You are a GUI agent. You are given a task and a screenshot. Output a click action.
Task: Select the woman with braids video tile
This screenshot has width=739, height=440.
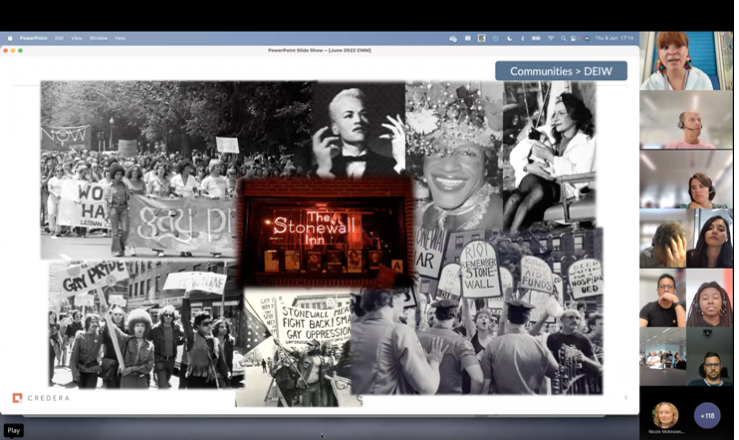point(709,298)
